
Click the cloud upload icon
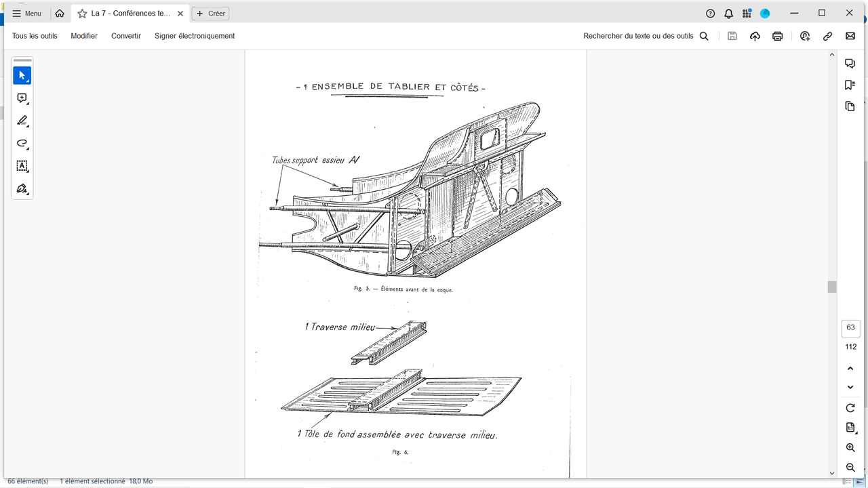755,36
